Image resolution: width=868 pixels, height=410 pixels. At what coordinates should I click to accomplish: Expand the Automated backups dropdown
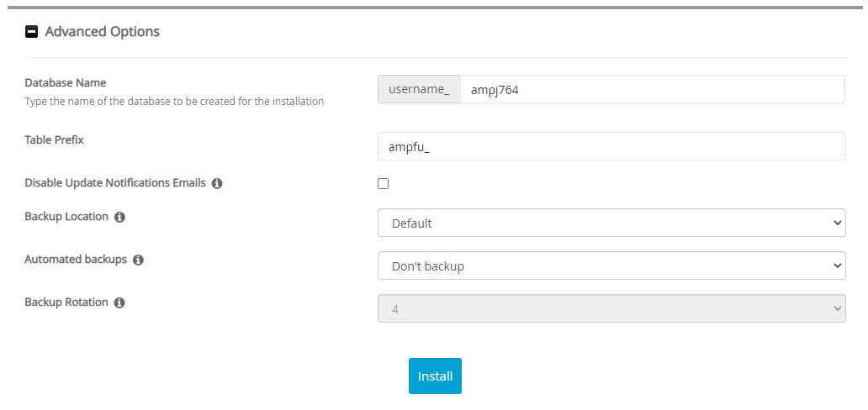tap(611, 266)
